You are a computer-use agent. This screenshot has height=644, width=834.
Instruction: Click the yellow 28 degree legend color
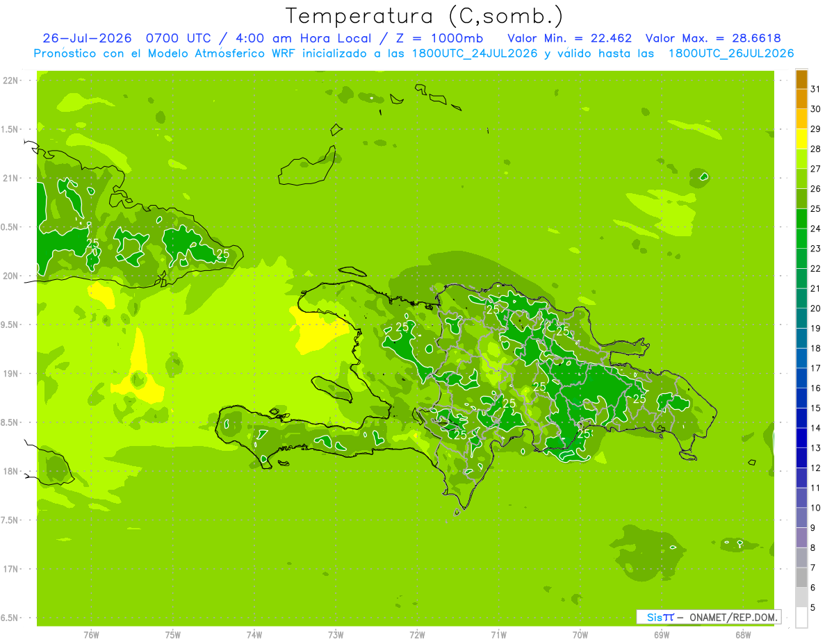click(801, 140)
